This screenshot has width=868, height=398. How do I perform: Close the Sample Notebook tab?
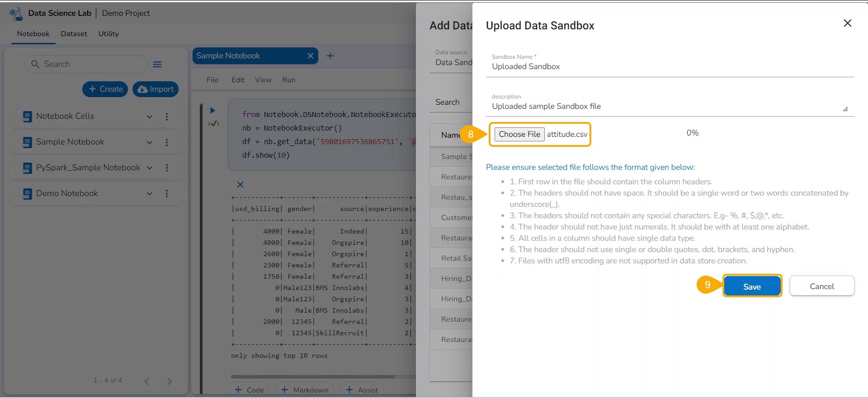(310, 56)
